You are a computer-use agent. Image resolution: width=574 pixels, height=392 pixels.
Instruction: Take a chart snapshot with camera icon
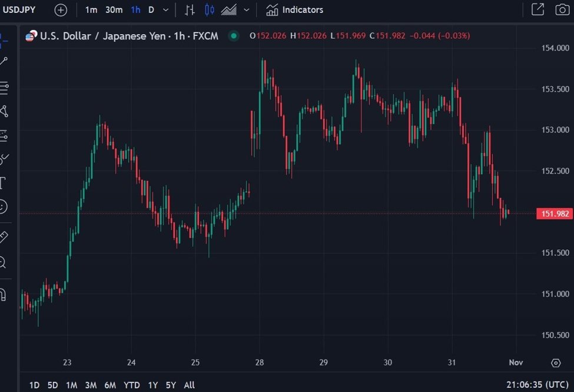click(x=562, y=9)
